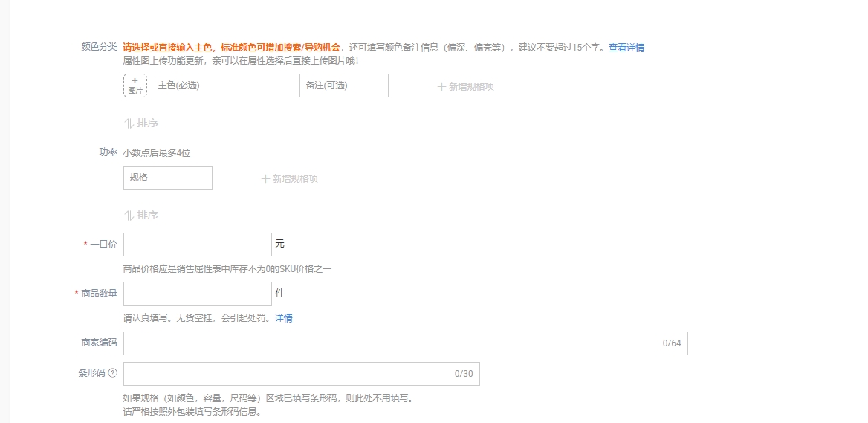The image size is (868, 423).
Task: Click the required 一口价 label text
Action: click(103, 245)
